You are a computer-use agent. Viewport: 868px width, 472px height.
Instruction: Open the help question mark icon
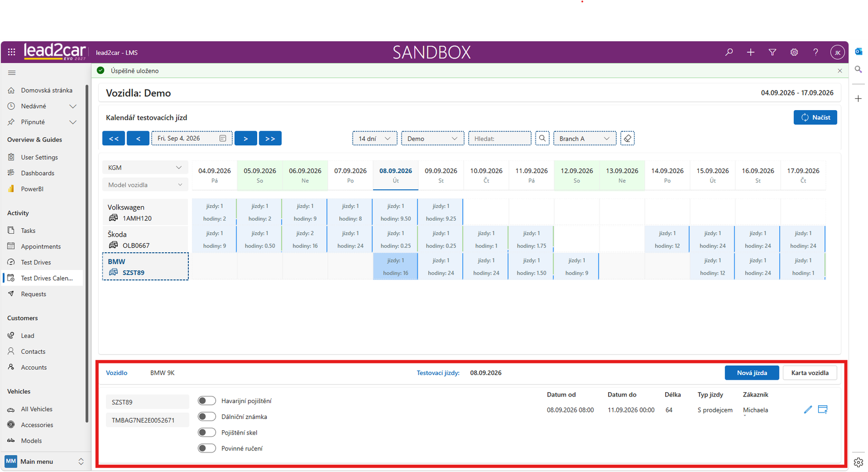pyautogui.click(x=815, y=52)
